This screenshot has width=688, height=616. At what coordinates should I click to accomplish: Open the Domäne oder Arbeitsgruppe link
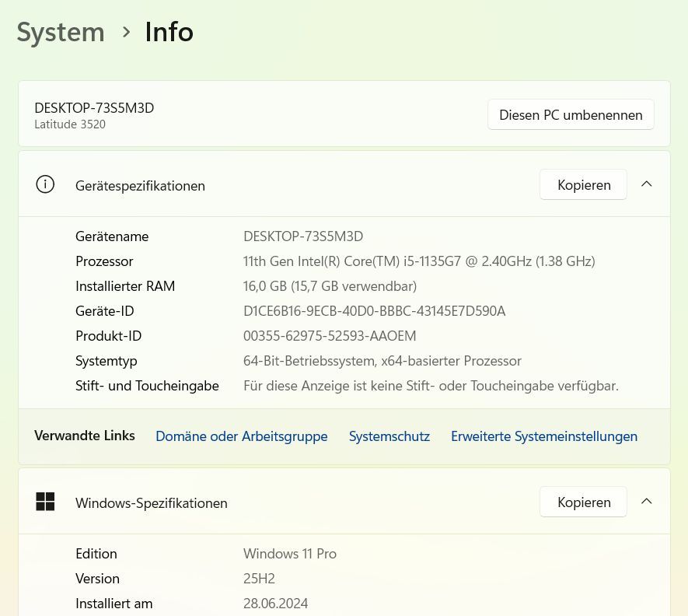tap(241, 436)
